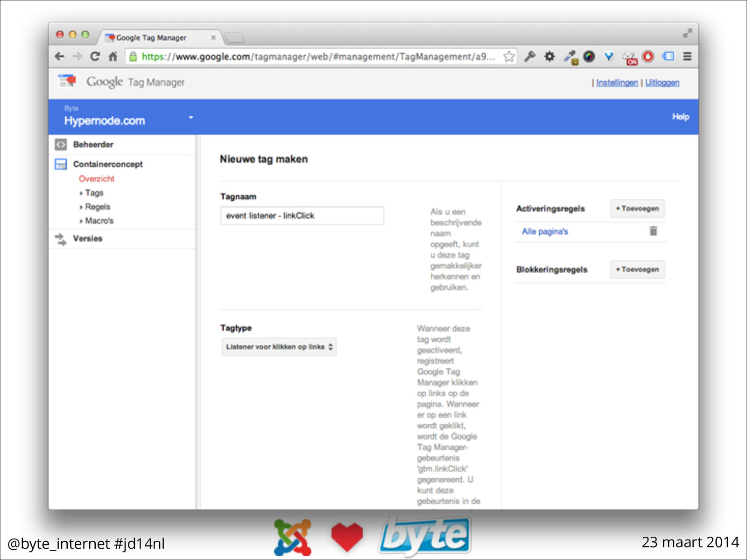Click the Tagnaam input field

pyautogui.click(x=302, y=216)
